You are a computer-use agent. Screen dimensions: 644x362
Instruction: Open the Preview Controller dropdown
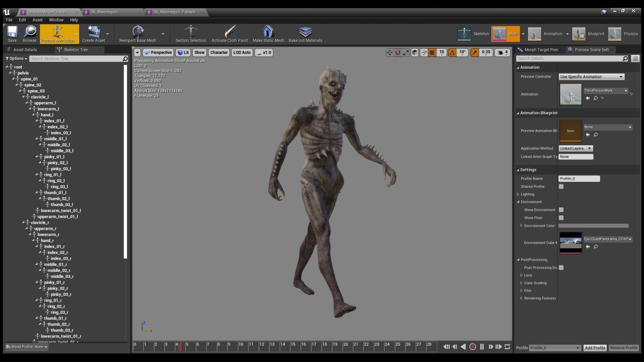[x=591, y=77]
